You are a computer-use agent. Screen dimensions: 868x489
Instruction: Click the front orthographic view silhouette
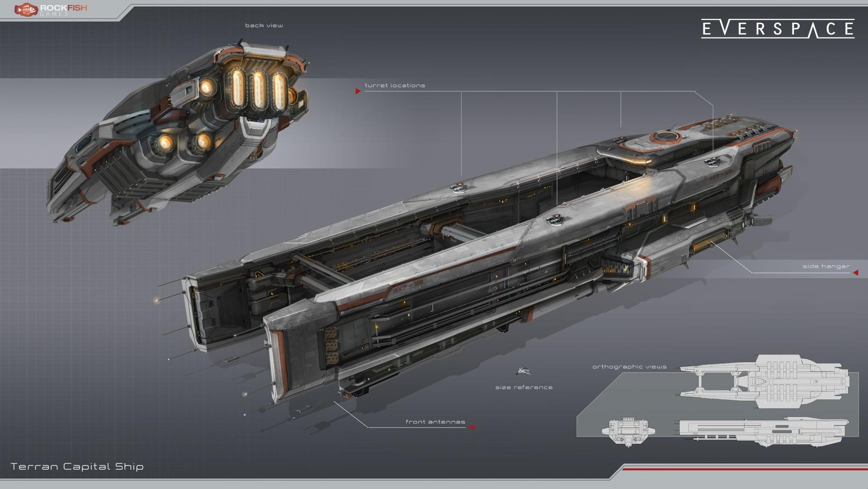[x=628, y=432]
